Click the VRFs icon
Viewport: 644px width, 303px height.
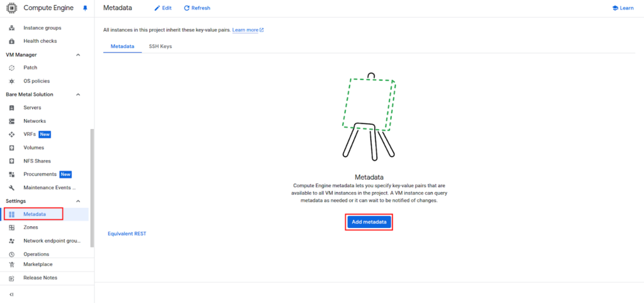(x=11, y=134)
